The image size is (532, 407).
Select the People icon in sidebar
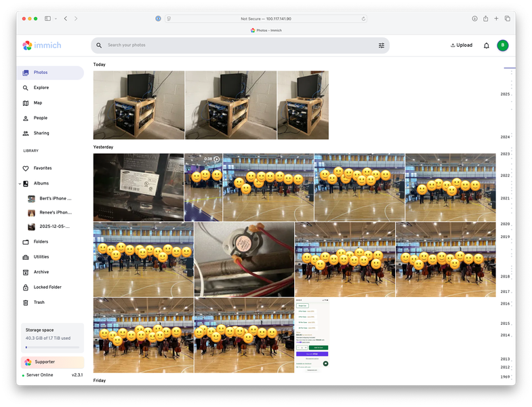tap(26, 118)
